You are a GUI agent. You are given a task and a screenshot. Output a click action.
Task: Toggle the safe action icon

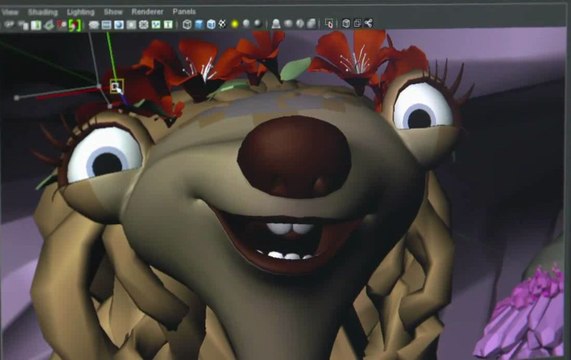click(156, 24)
